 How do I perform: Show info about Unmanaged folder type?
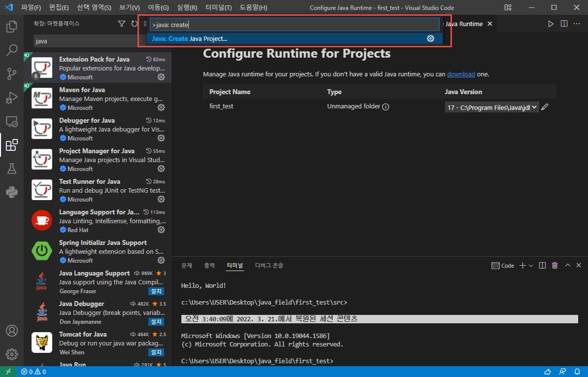point(385,107)
